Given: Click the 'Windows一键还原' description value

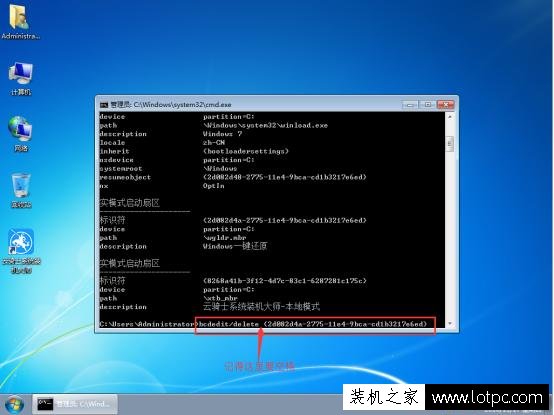Looking at the screenshot, I should click(235, 246).
